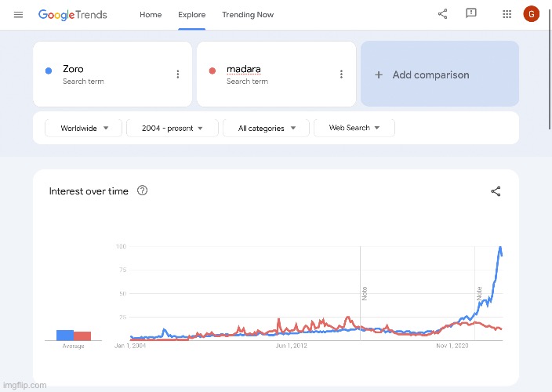Go to the Home tab
The image size is (552, 392).
pyautogui.click(x=151, y=15)
